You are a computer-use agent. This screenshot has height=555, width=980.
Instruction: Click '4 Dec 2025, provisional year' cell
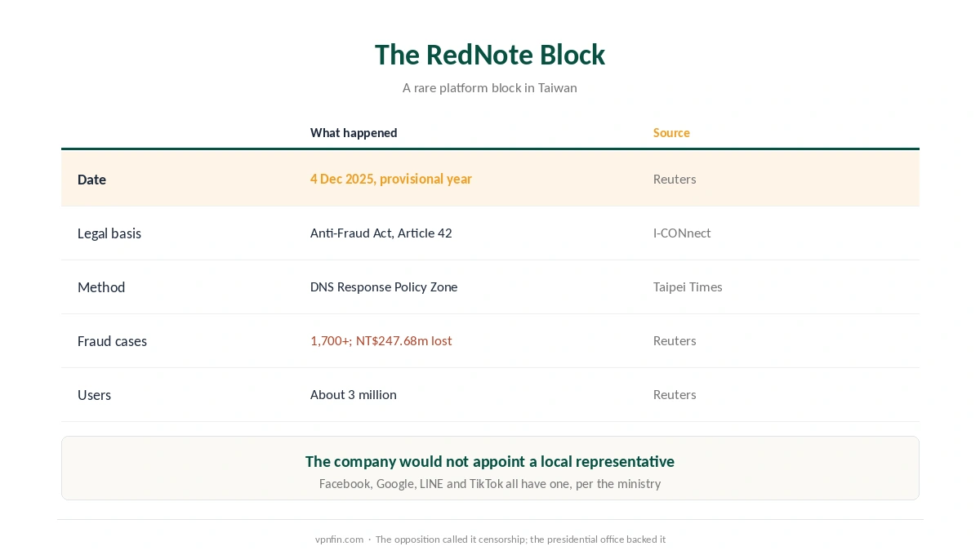click(391, 179)
